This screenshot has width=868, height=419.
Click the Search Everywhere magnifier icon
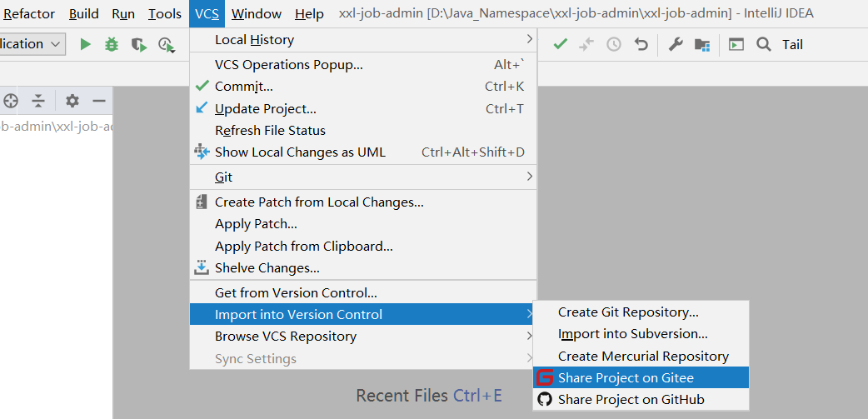point(764,44)
